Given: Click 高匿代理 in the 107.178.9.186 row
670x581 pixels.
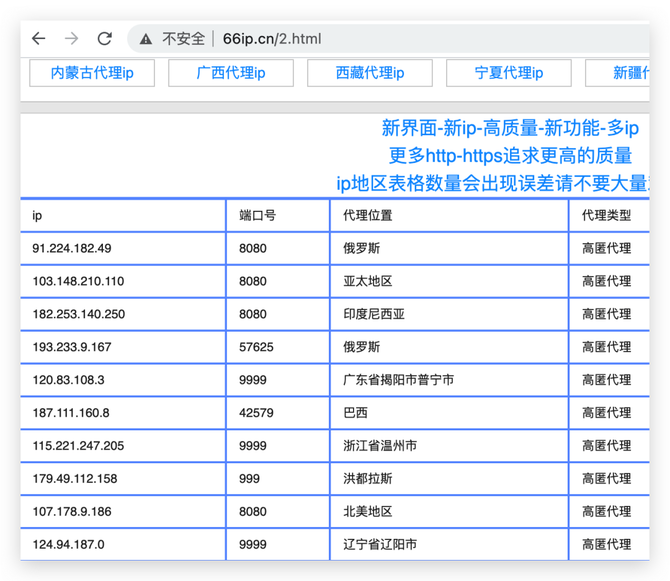Looking at the screenshot, I should pyautogui.click(x=606, y=511).
